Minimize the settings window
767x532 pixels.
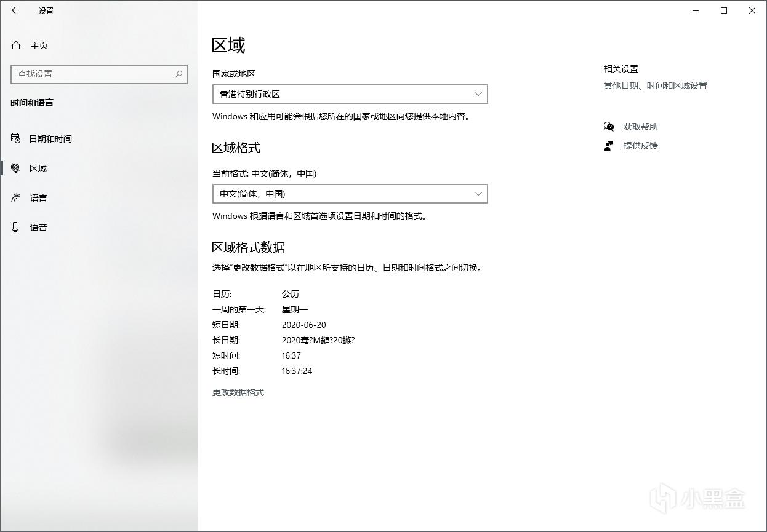click(696, 10)
